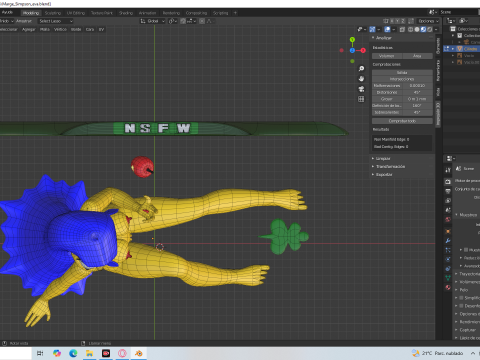Open Global transform orientation dropdown
The image size is (480, 360).
(x=153, y=21)
